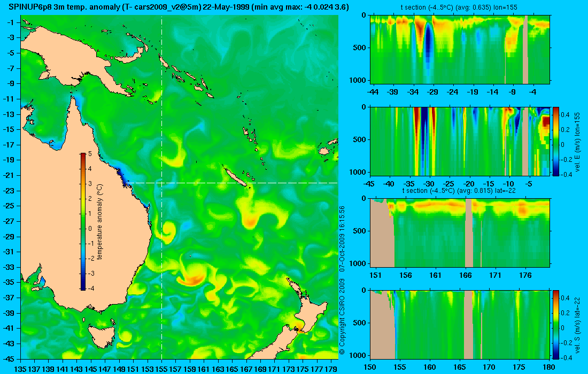The image size is (588, 374).
Task: Click x-axis label -29 on top section
Action: 432,92
